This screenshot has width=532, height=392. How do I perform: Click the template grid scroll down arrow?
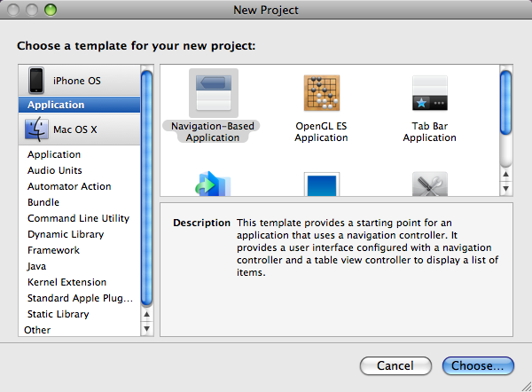pyautogui.click(x=506, y=188)
